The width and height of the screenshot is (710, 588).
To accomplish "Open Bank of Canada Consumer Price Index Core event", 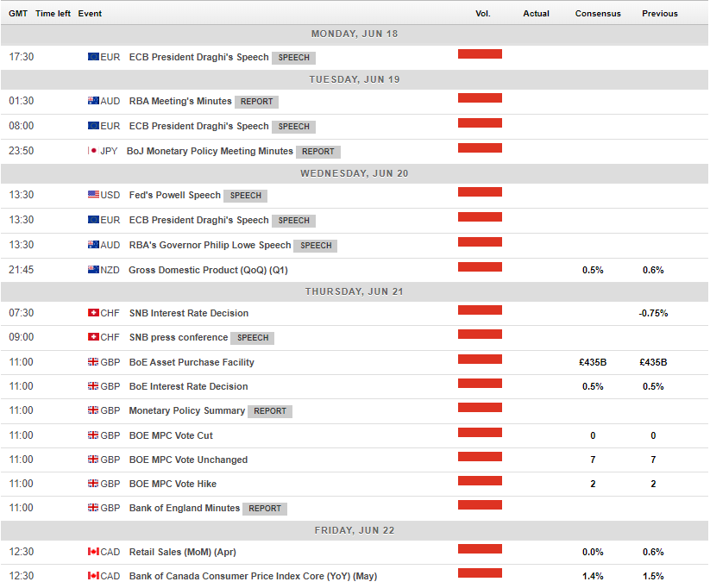I will pyautogui.click(x=253, y=576).
